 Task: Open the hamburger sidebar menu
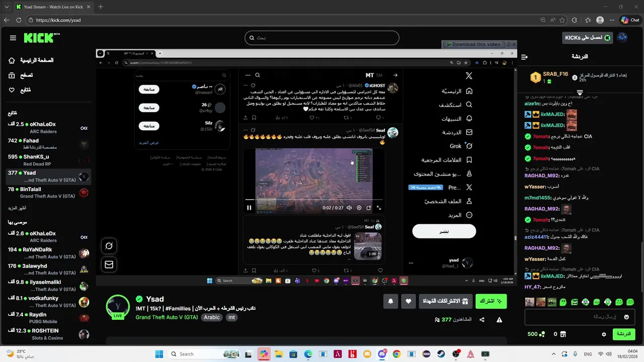point(13,38)
